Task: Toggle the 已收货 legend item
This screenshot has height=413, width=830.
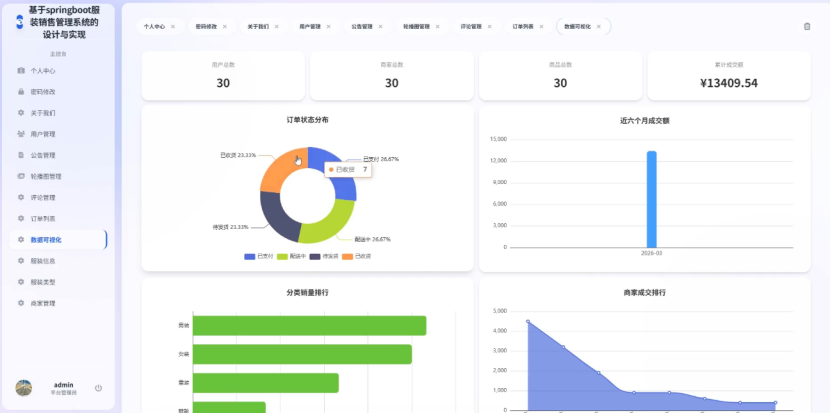Action: (357, 256)
